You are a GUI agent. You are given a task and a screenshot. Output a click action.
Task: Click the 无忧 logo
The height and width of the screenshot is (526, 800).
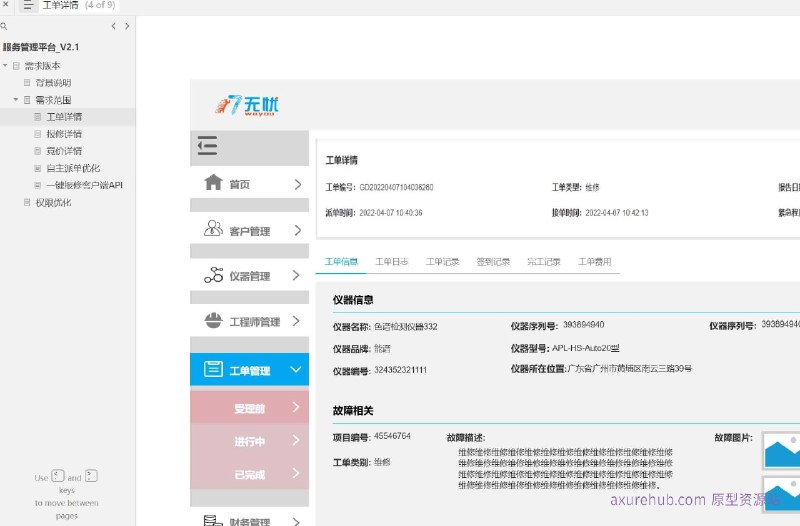(x=247, y=105)
